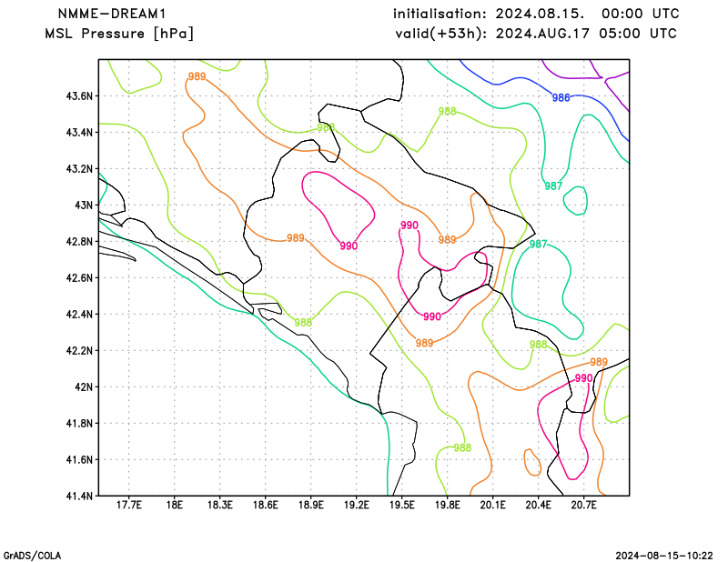Select the 43.4N latitude label
Image resolution: width=728 pixels, height=562 pixels.
(x=79, y=132)
